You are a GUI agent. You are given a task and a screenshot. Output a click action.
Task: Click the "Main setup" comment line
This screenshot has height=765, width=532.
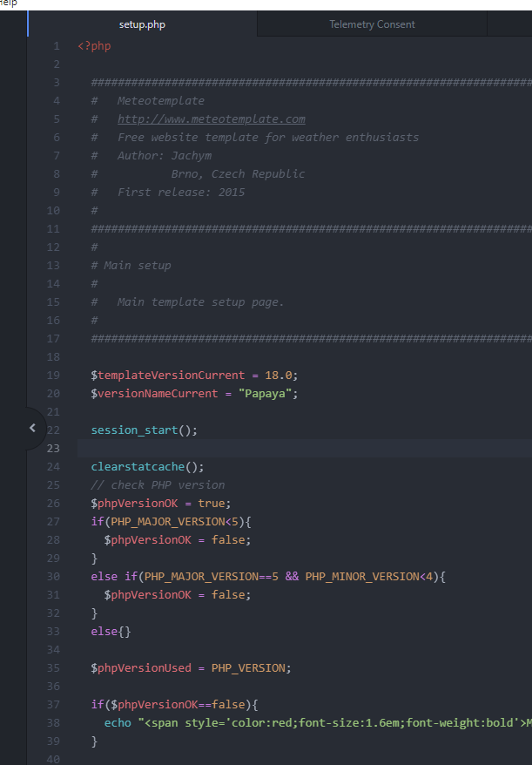tap(137, 266)
